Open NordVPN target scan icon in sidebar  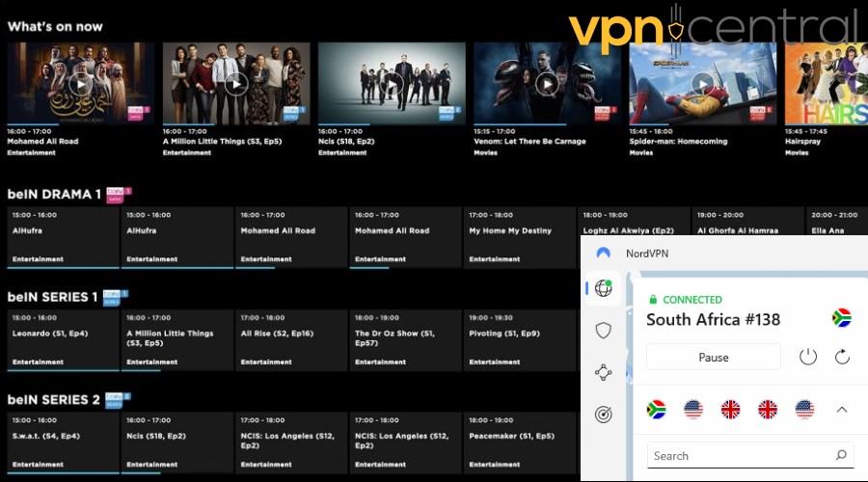604,414
